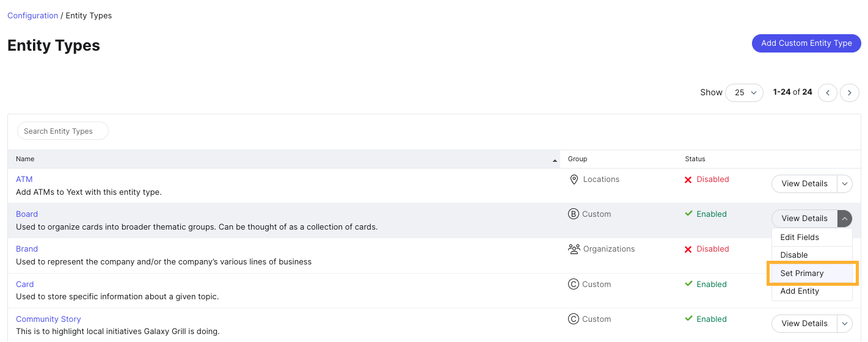
Task: Click the Organizations people icon for Brand
Action: (574, 249)
